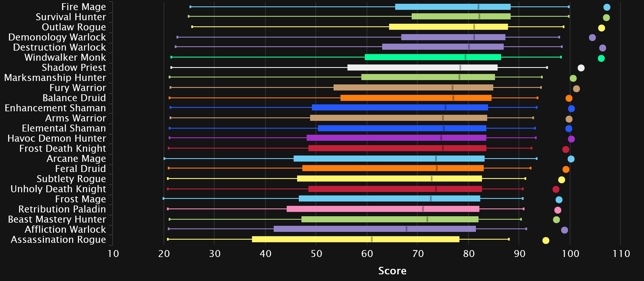Click the Survival Hunter outlier dot

click(x=606, y=18)
